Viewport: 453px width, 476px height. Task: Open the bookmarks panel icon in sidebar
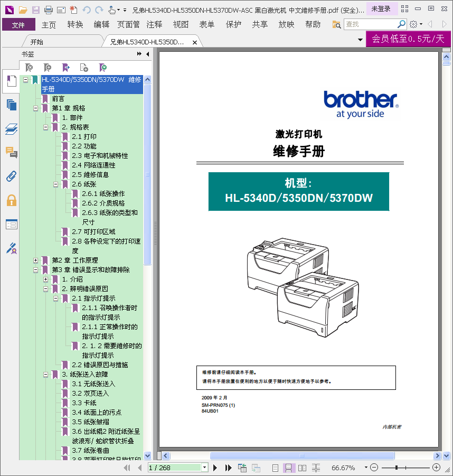coord(12,81)
